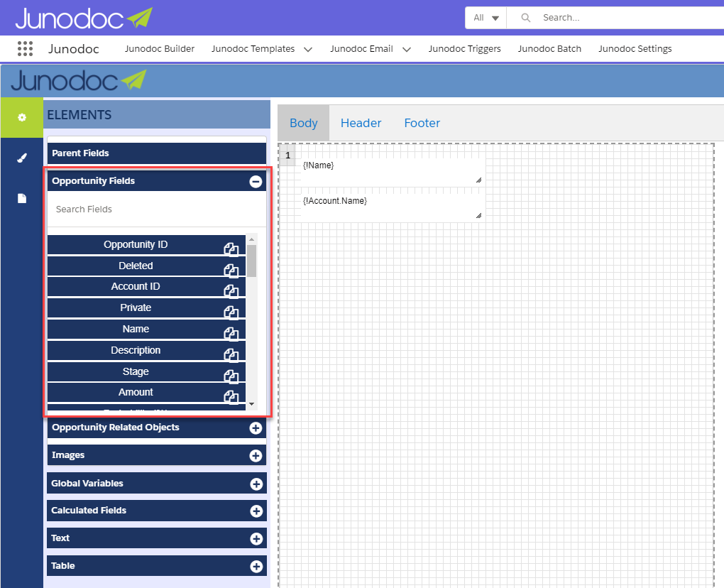Copy the Deleted field icon

231,271
